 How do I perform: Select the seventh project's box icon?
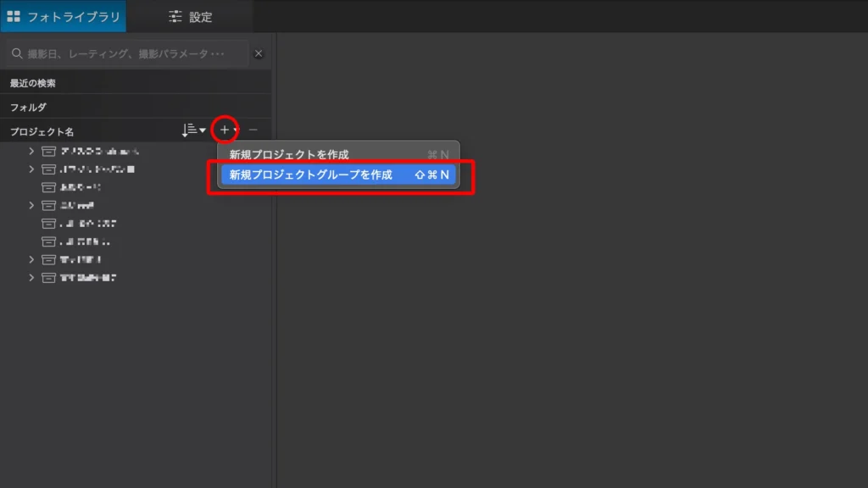(48, 259)
